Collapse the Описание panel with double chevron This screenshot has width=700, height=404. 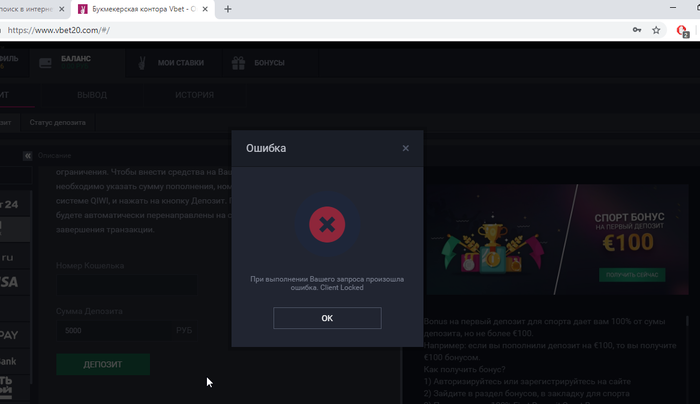(28, 155)
